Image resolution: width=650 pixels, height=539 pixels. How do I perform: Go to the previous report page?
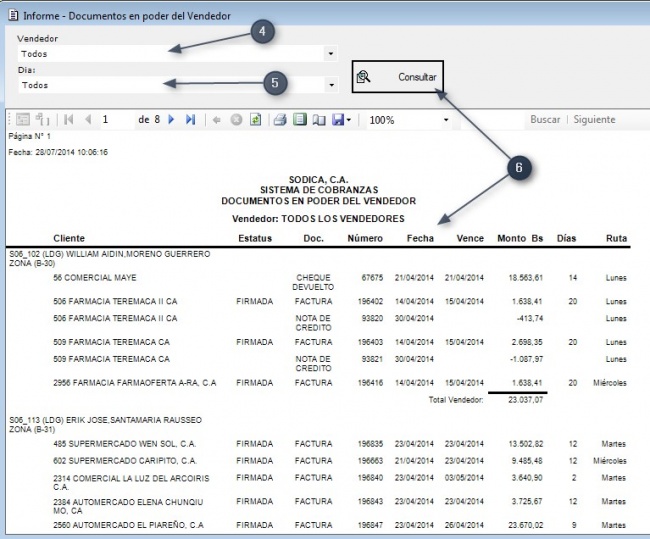(x=88, y=120)
